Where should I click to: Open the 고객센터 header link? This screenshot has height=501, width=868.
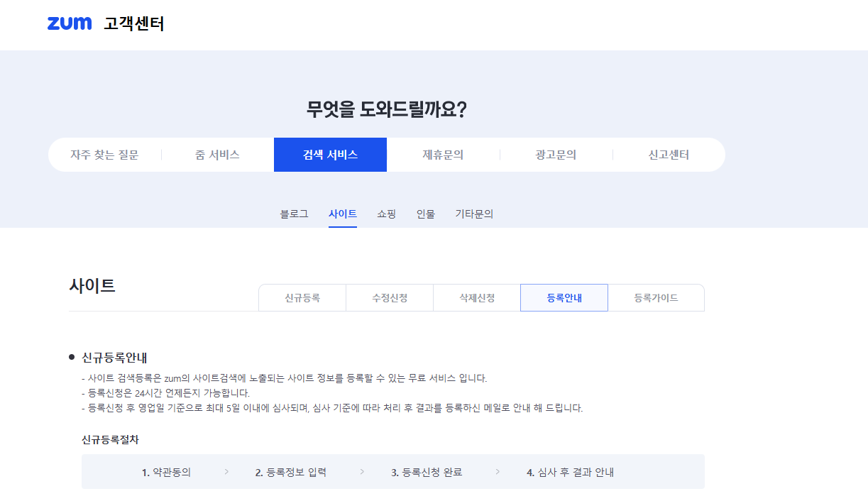[133, 23]
